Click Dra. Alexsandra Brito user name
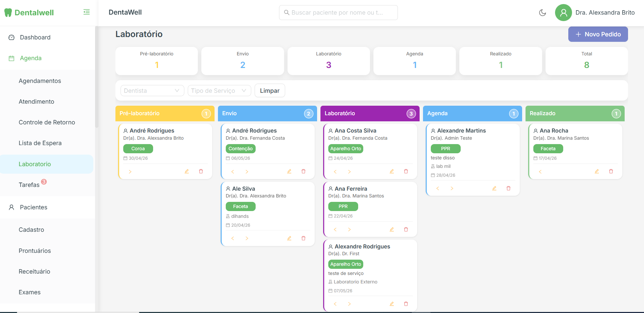This screenshot has height=313, width=644. click(605, 13)
